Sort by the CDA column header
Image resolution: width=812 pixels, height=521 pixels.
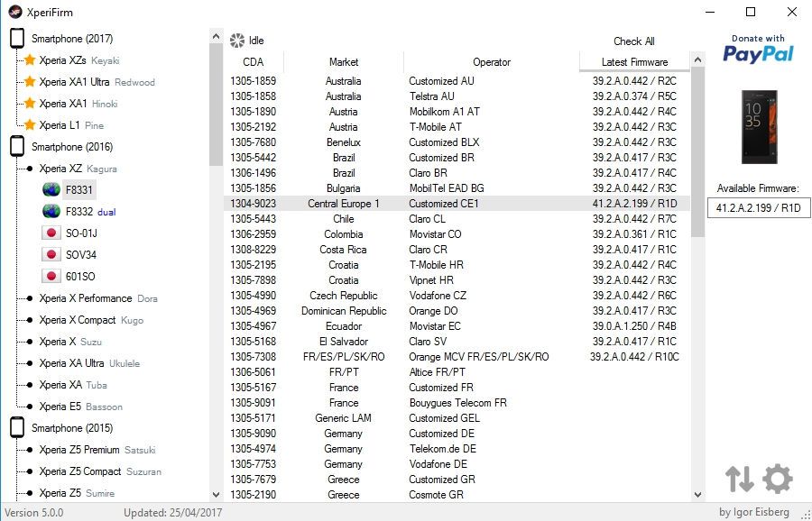(254, 61)
